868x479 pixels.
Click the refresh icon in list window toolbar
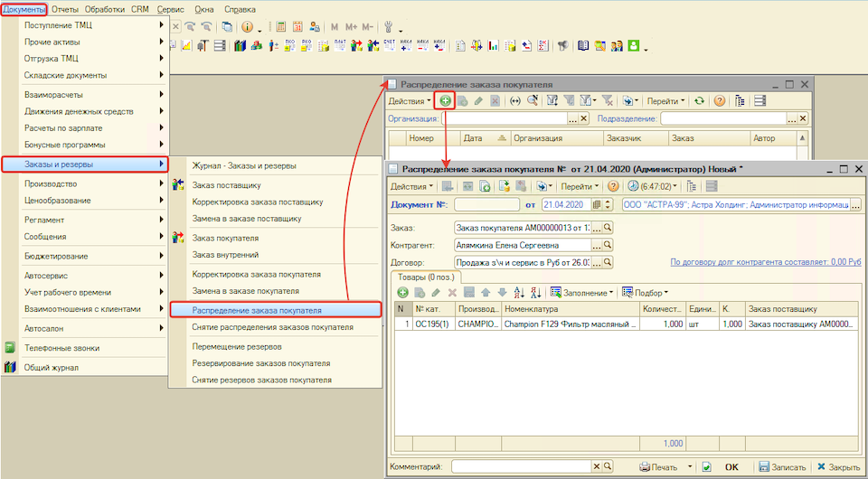(700, 101)
